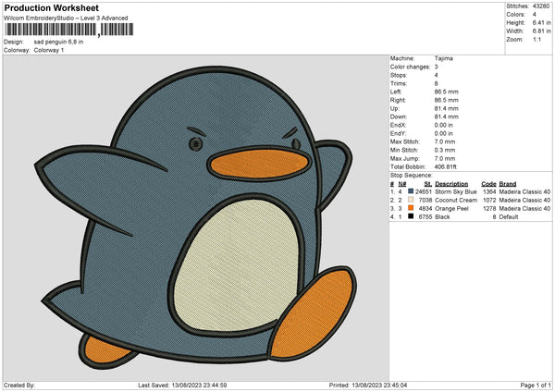
Task: Click the 'sad penguin 6,8 in' design name
Action: (58, 42)
